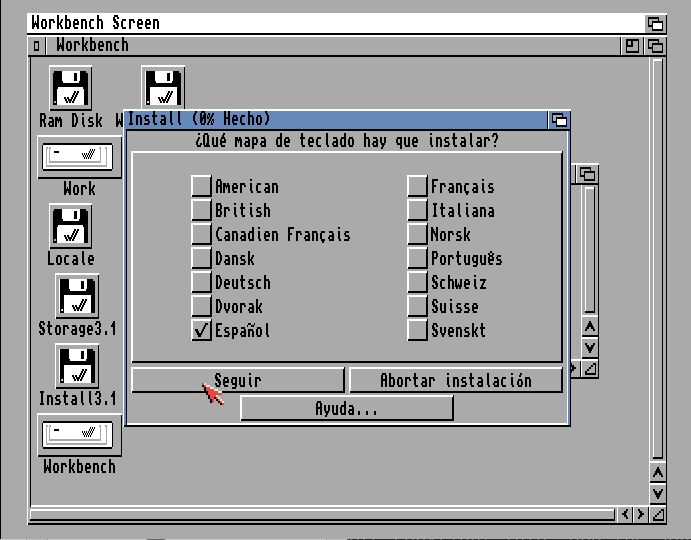This screenshot has width=691, height=540.
Task: Select the Workbench drive icon
Action: pyautogui.click(x=79, y=435)
